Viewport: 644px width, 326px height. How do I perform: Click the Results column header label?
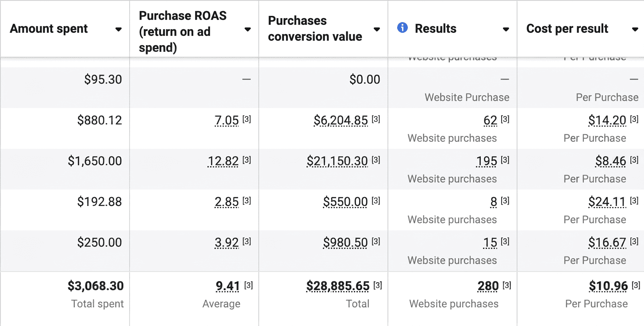pos(435,29)
